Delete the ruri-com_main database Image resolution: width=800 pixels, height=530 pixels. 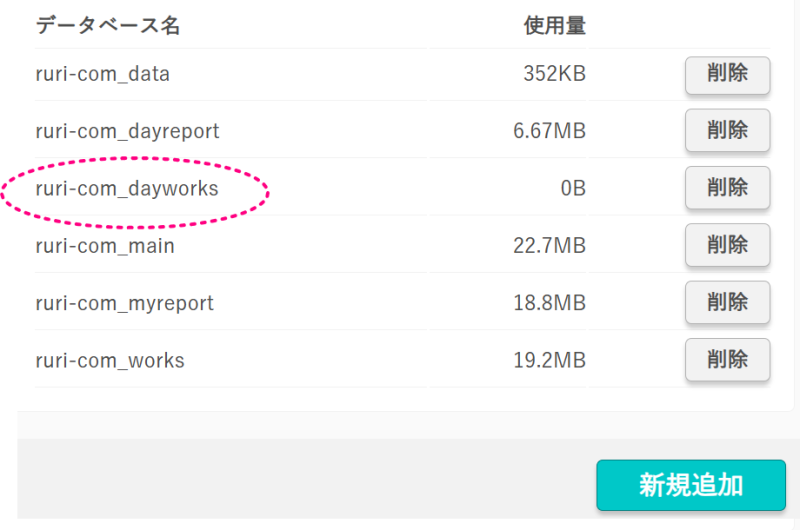click(x=727, y=245)
